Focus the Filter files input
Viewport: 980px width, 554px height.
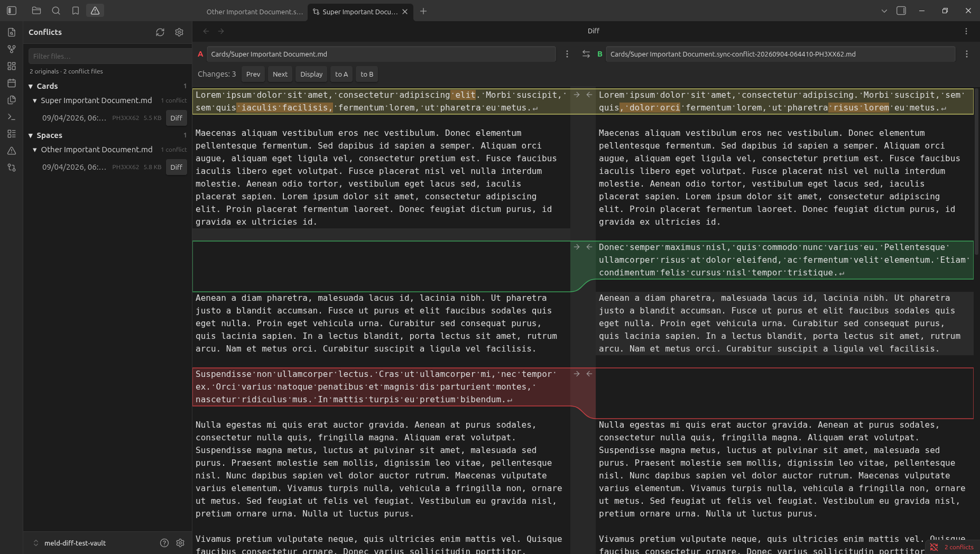point(110,56)
